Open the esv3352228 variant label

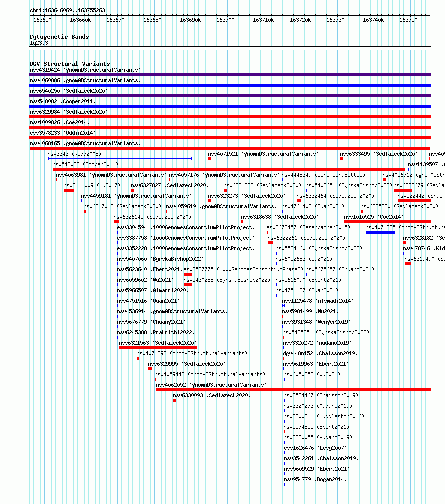(186, 248)
